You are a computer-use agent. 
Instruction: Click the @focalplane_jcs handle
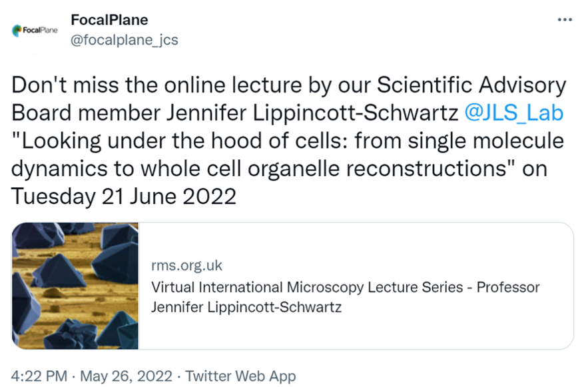click(125, 41)
